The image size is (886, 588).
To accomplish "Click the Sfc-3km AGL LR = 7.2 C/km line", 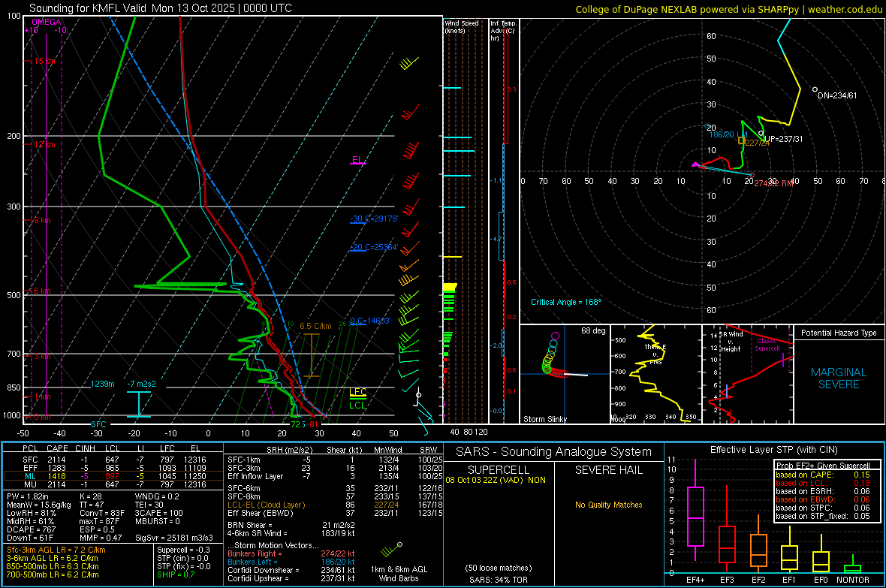I will [x=56, y=550].
